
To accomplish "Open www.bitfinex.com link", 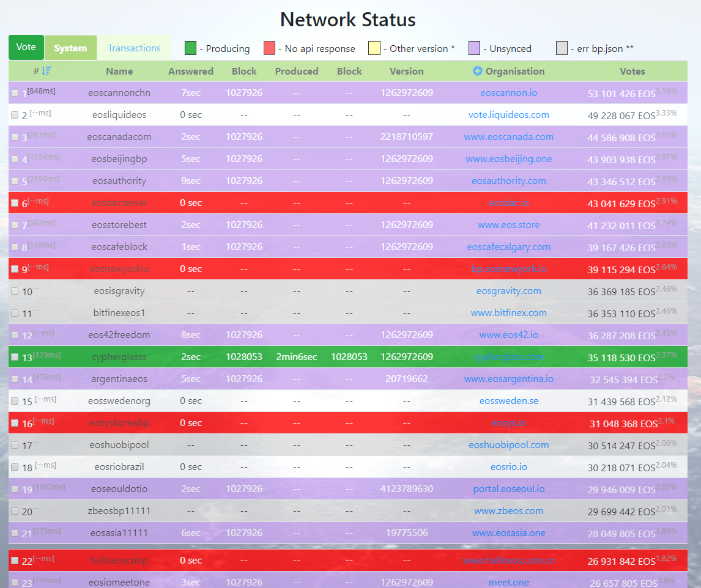I will pyautogui.click(x=509, y=313).
